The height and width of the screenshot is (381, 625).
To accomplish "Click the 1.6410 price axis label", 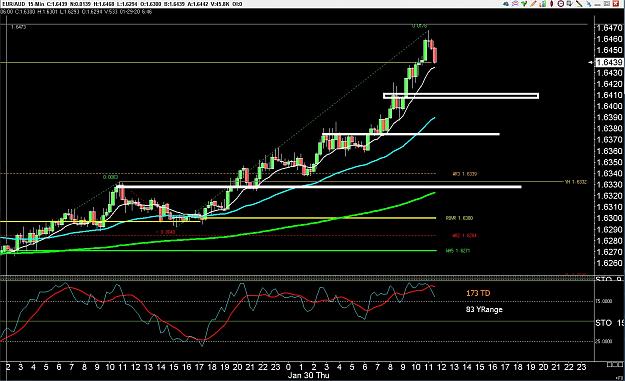I will [x=609, y=95].
